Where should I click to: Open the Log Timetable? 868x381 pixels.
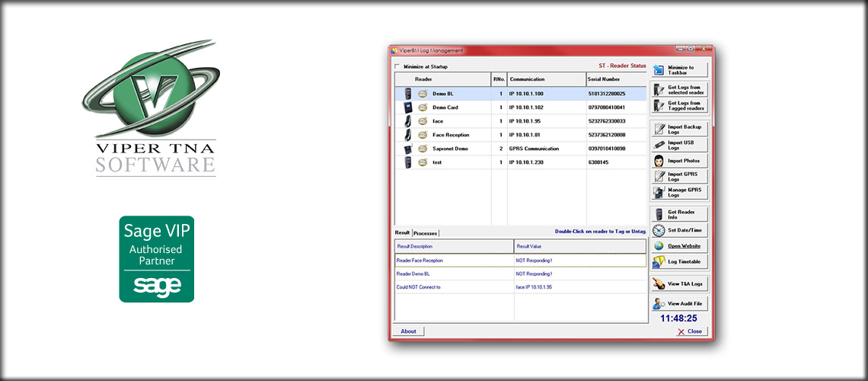tap(679, 262)
